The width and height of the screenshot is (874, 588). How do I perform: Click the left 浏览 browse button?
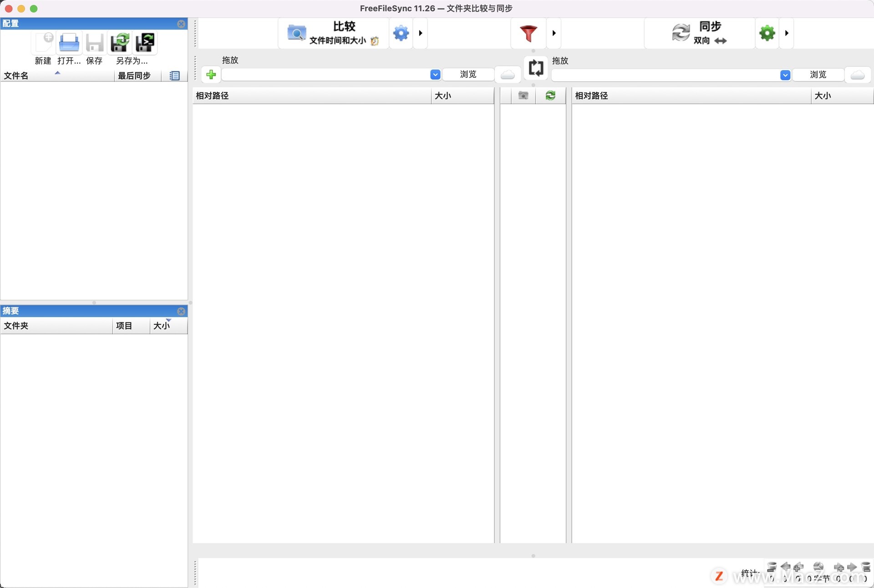point(468,74)
